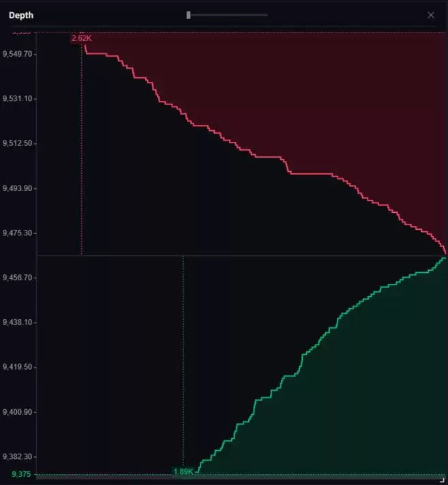Viewport: 448px width, 485px height.
Task: Click the depth zoom slider handle
Action: coord(189,15)
